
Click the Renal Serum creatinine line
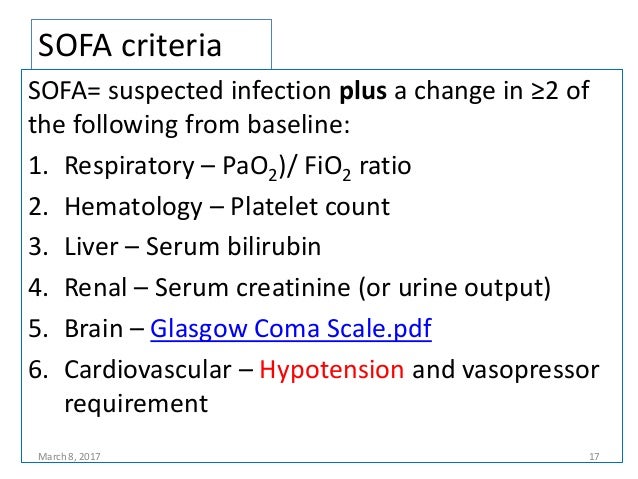(308, 288)
